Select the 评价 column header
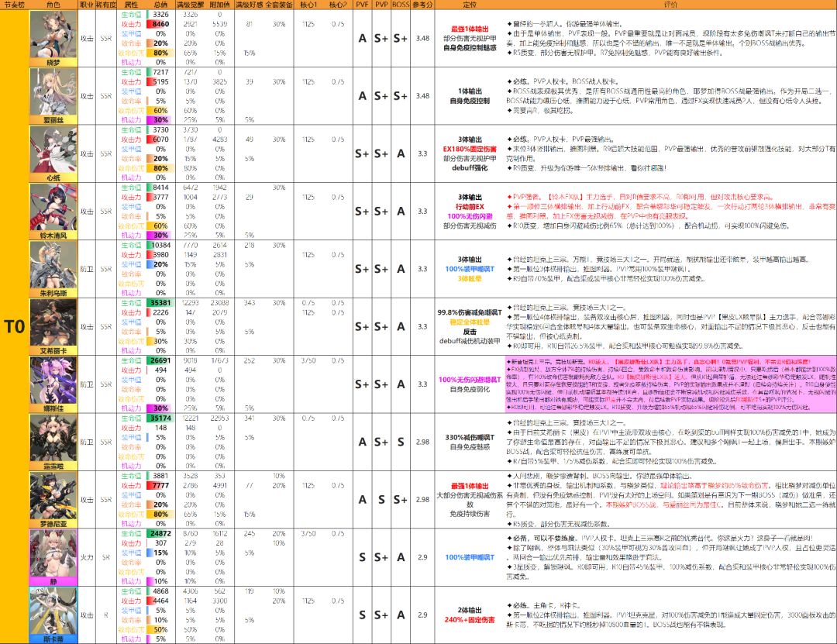 pos(670,5)
